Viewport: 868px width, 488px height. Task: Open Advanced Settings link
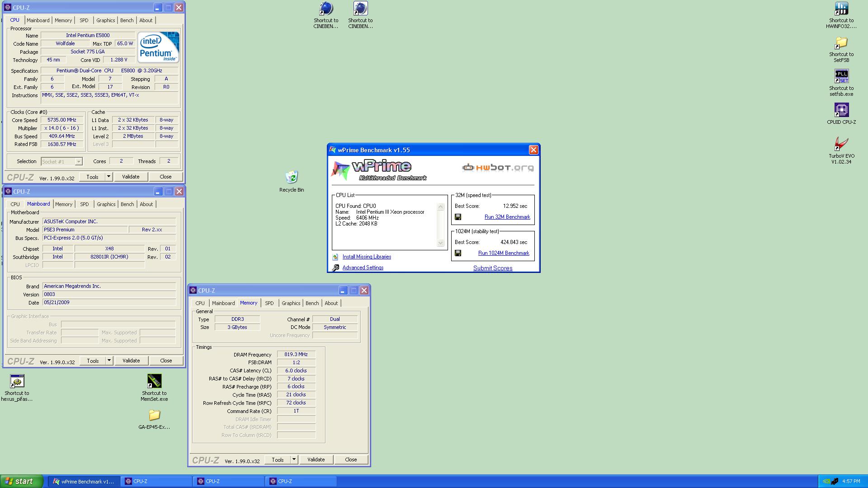tap(363, 267)
